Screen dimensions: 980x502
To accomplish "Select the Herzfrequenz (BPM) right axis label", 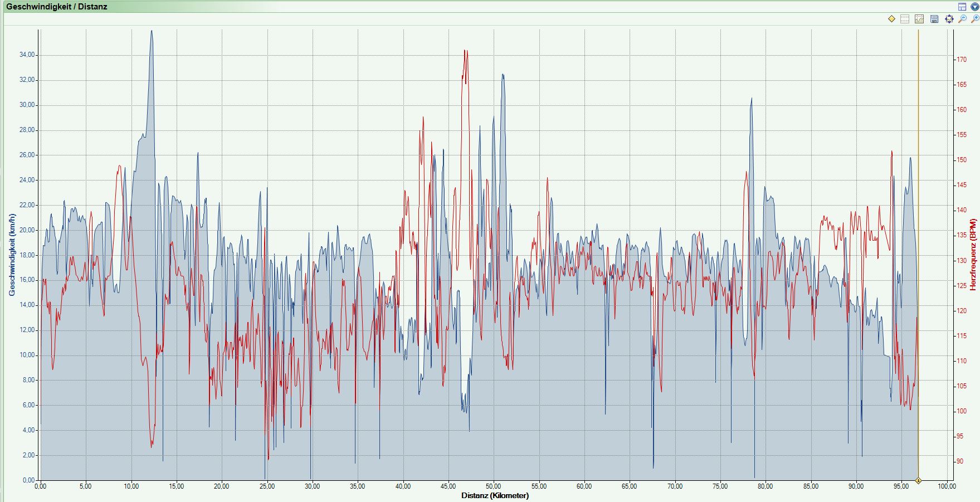I will click(x=973, y=255).
